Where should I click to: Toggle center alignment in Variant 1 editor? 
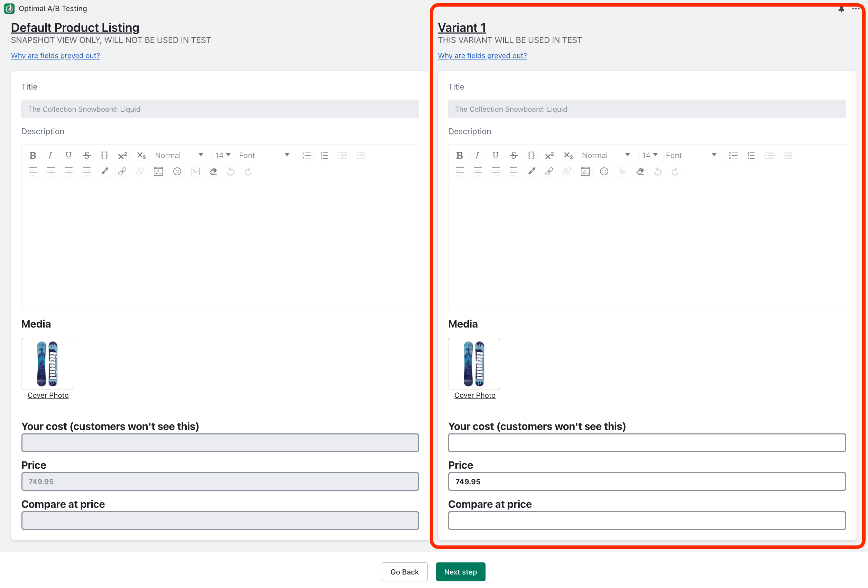477,172
